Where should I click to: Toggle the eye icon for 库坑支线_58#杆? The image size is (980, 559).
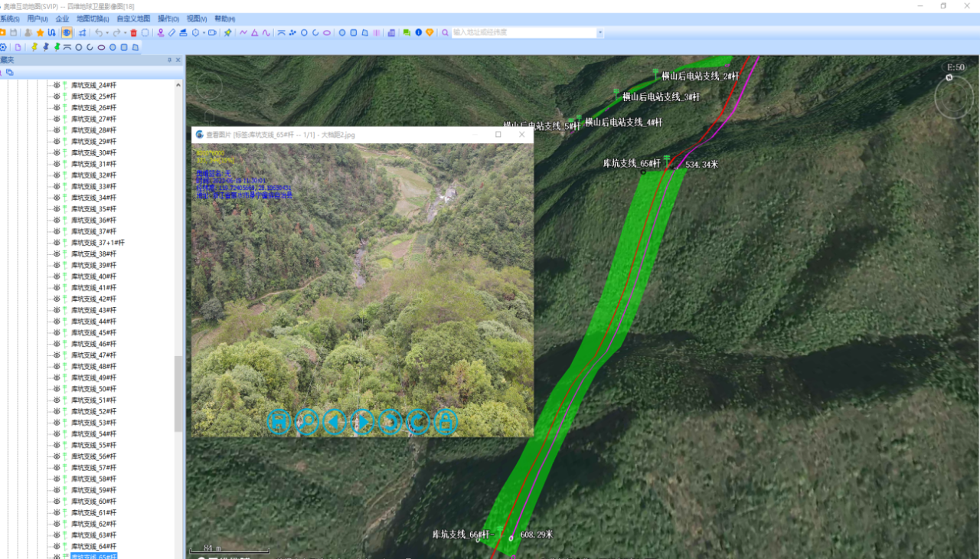(x=57, y=479)
